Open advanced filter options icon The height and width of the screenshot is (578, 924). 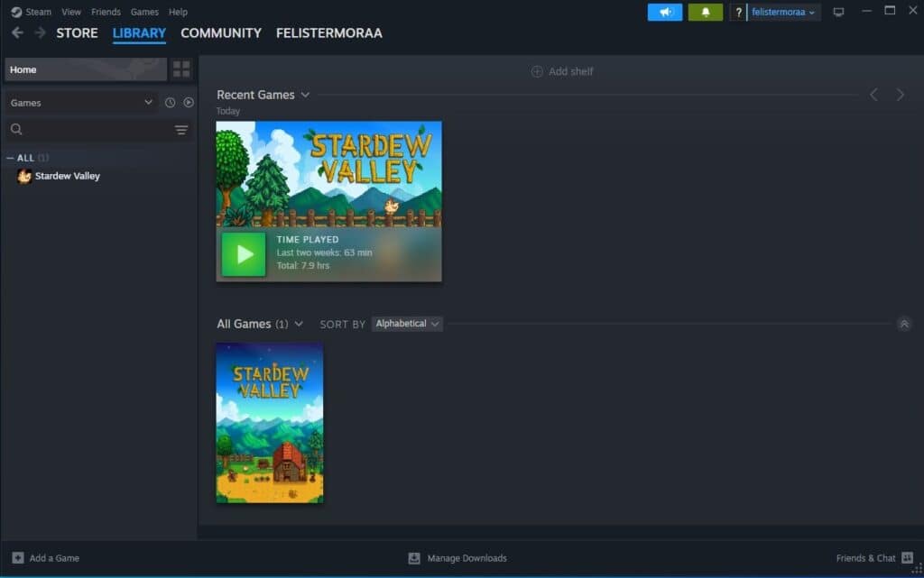(181, 130)
